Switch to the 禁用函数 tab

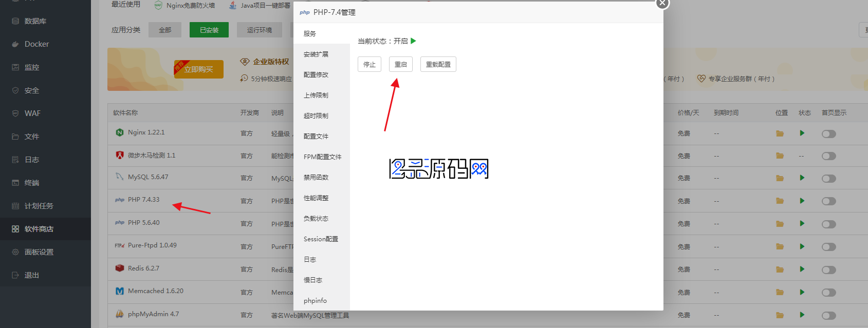(322, 177)
